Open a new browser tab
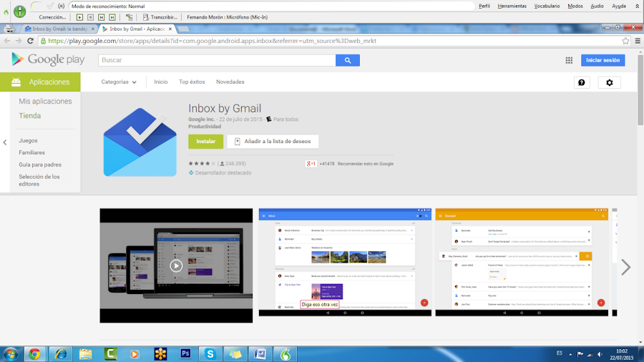The image size is (644, 362). [184, 29]
